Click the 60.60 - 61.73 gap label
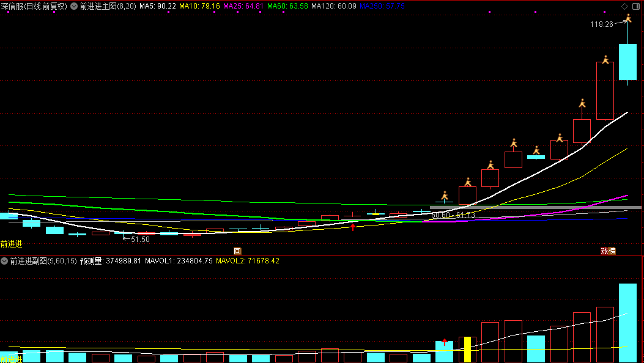 453,215
